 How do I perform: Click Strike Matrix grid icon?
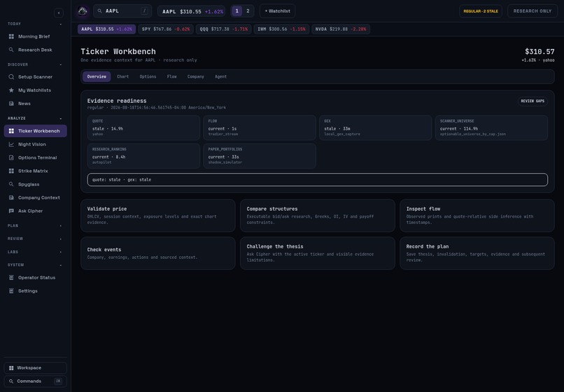[11, 171]
